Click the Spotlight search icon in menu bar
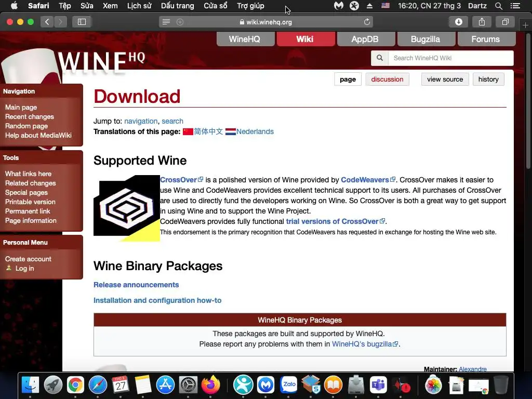This screenshot has width=532, height=399. click(498, 6)
